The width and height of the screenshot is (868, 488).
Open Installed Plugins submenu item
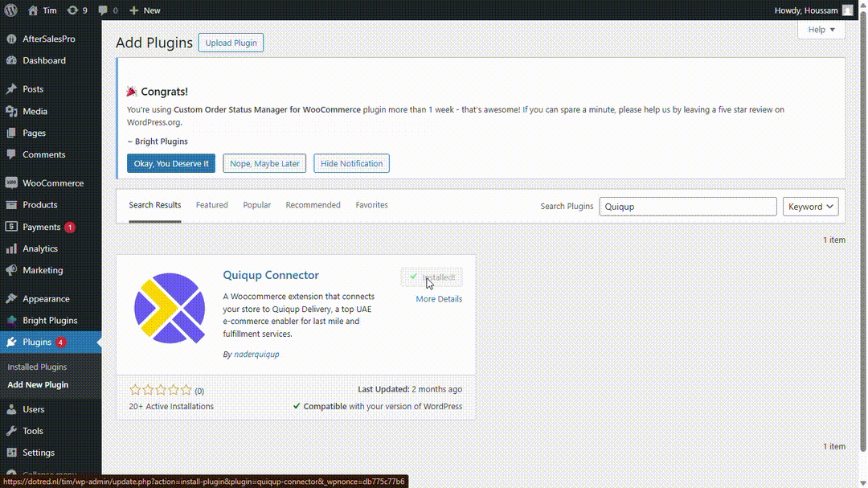pos(37,367)
